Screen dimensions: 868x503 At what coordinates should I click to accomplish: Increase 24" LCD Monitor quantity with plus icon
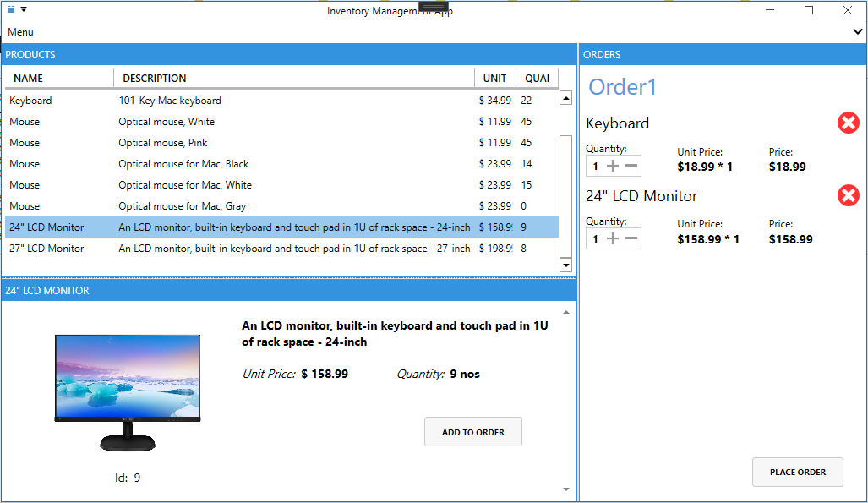coord(613,238)
